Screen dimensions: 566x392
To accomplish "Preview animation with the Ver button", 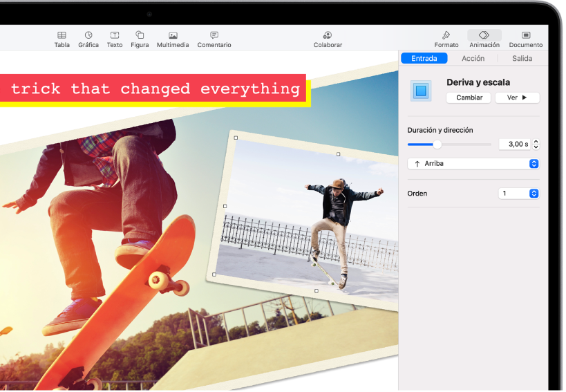I will (517, 98).
